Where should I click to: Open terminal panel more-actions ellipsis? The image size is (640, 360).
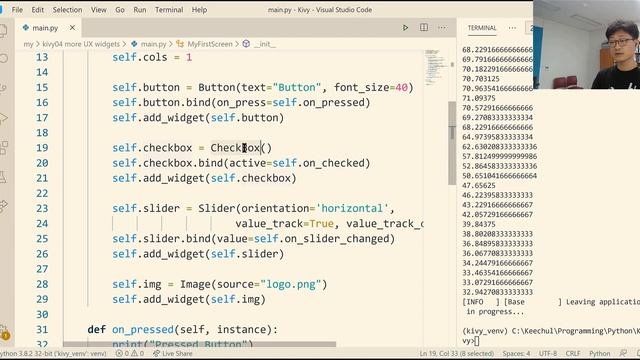[512, 28]
